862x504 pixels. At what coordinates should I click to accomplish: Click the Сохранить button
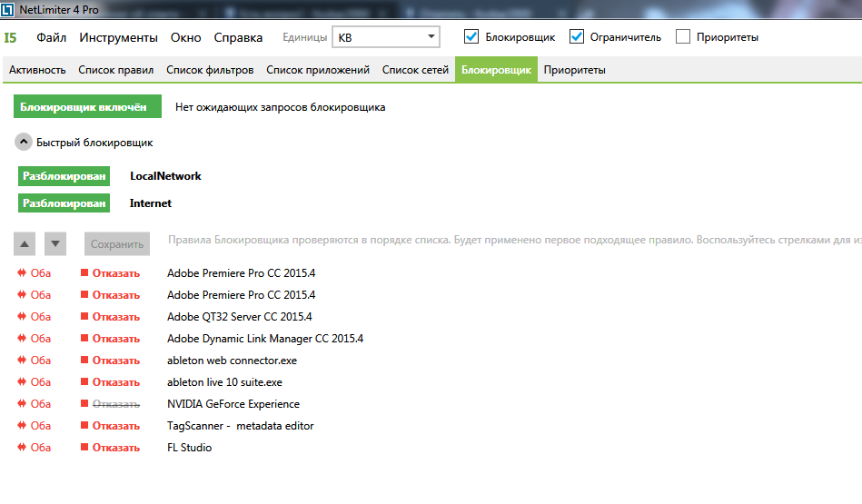click(x=117, y=244)
